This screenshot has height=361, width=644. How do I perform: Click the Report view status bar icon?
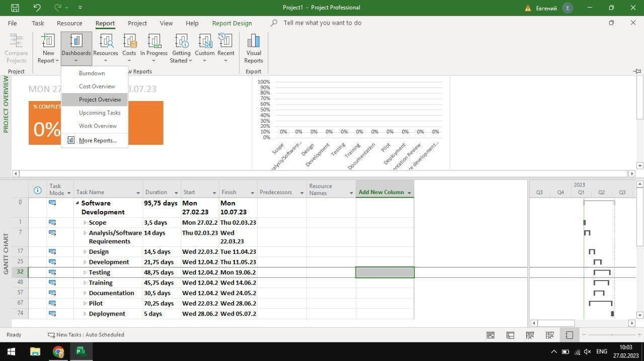(x=569, y=335)
